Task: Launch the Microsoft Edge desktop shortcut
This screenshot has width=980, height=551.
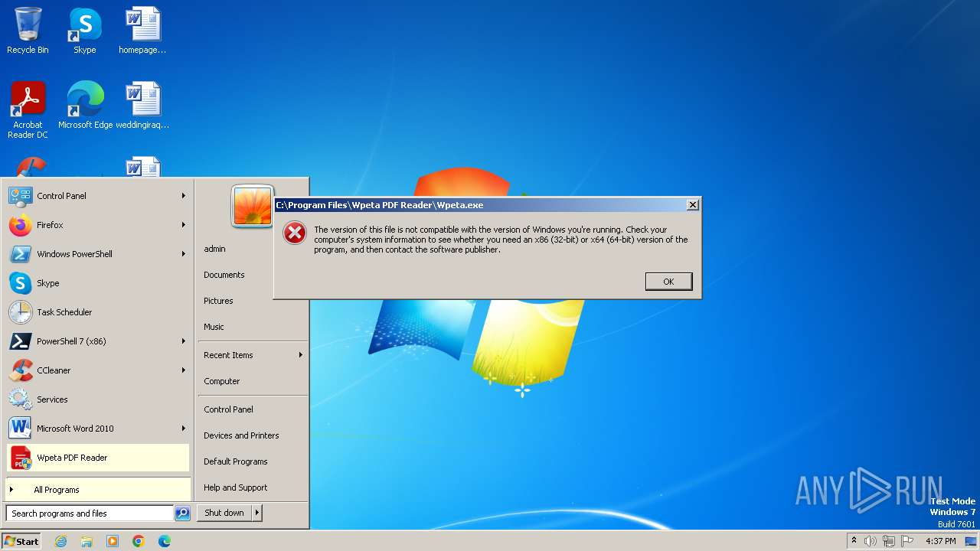Action: (85, 105)
